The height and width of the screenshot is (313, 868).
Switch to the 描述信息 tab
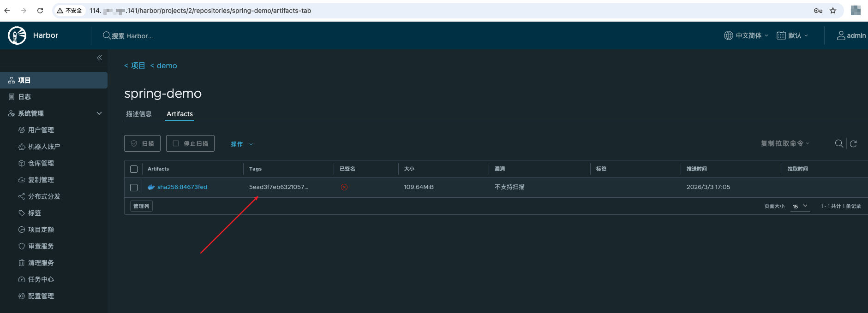tap(139, 114)
